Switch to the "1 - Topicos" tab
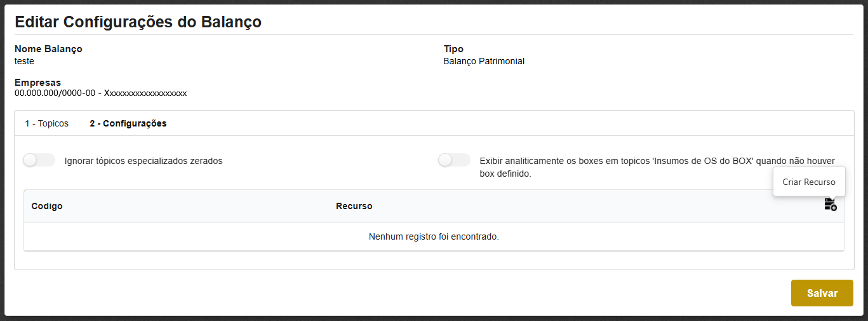The height and width of the screenshot is (321, 868). (46, 123)
